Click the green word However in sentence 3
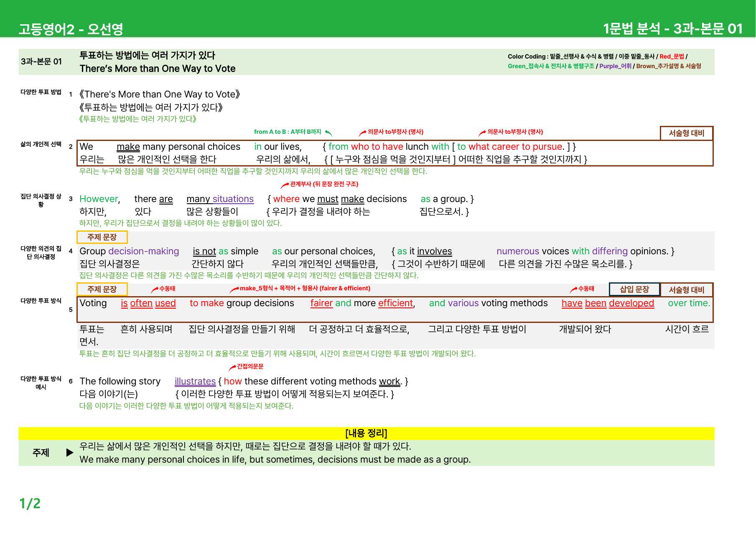Image resolution: width=756 pixels, height=535 pixels. [99, 199]
